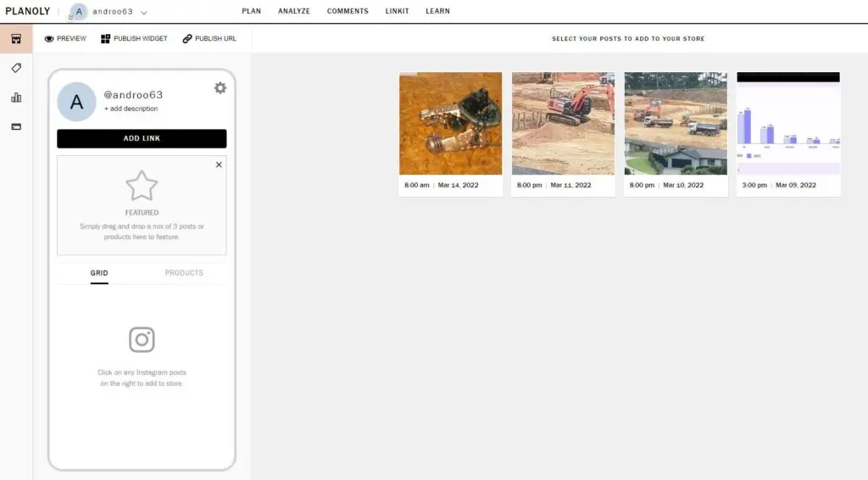Open the store icon in left sidebar
Image resolution: width=868 pixels, height=480 pixels.
(16, 39)
